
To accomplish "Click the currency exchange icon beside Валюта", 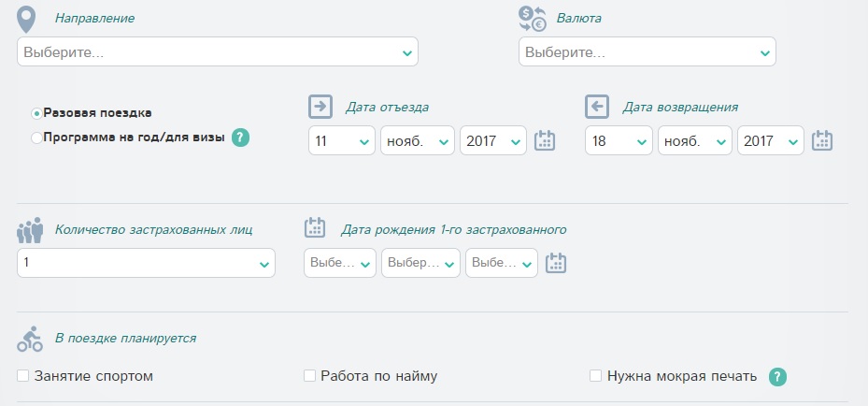I will point(532,19).
